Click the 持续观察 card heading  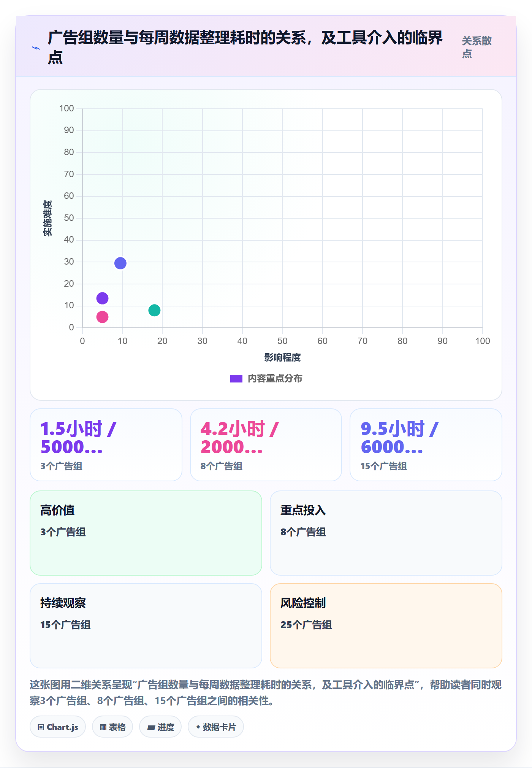point(63,603)
